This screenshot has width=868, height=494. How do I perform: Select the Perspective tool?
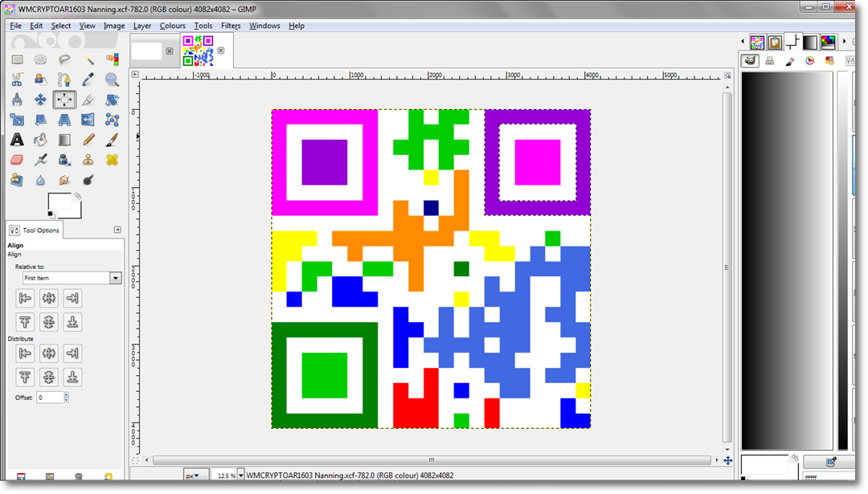tap(64, 120)
